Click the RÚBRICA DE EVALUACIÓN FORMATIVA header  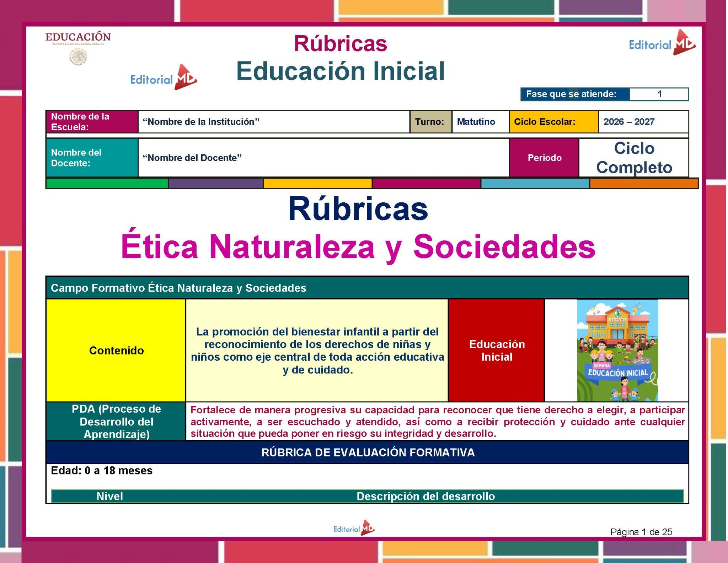tap(368, 452)
